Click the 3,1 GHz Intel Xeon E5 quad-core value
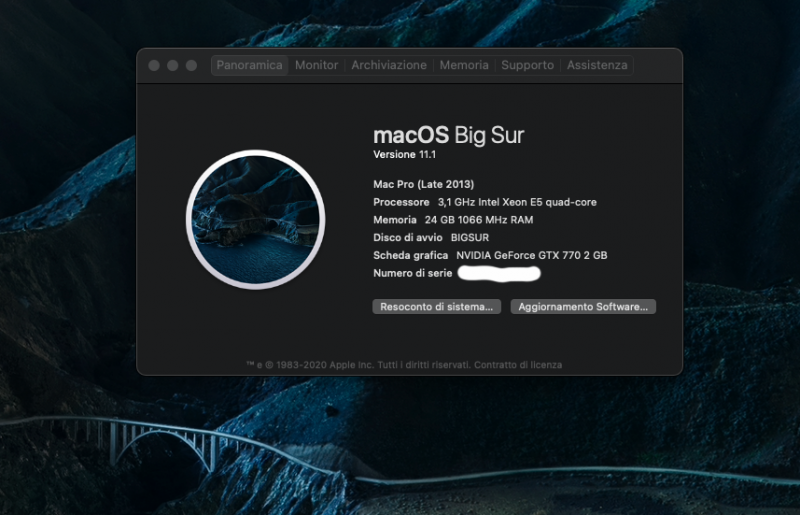Image resolution: width=800 pixels, height=515 pixels. 517,202
